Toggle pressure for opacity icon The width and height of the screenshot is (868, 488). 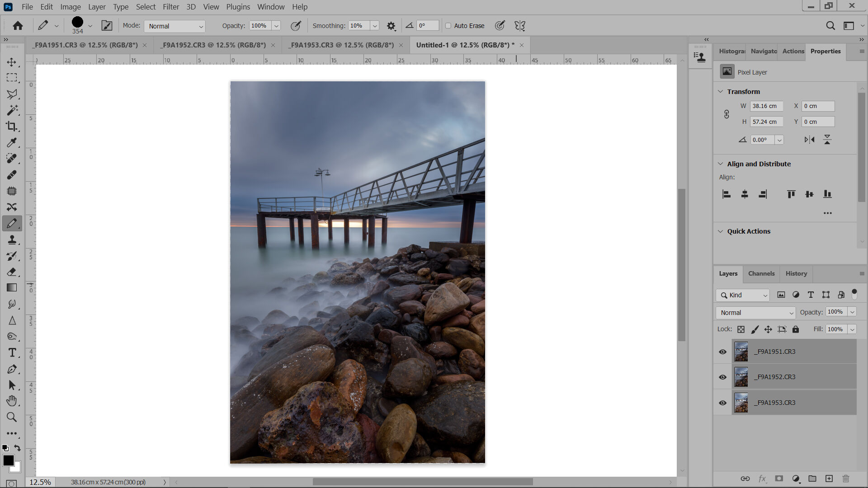coord(296,26)
